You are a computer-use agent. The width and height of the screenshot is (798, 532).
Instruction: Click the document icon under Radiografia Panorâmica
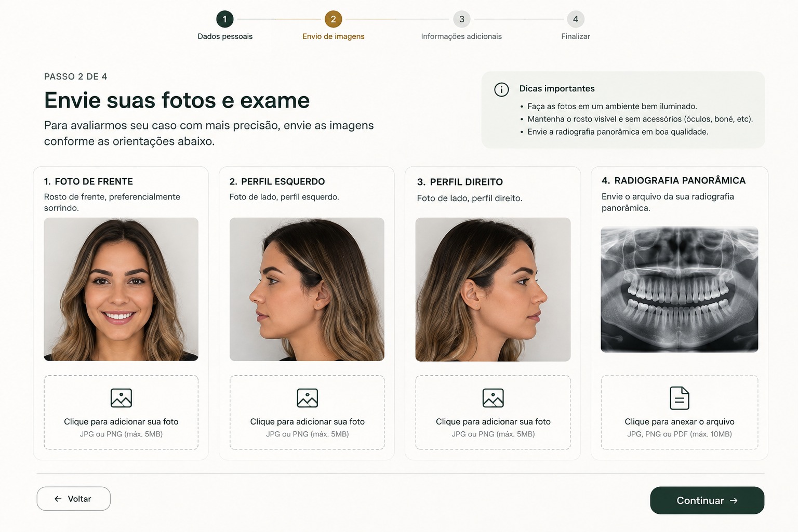680,398
